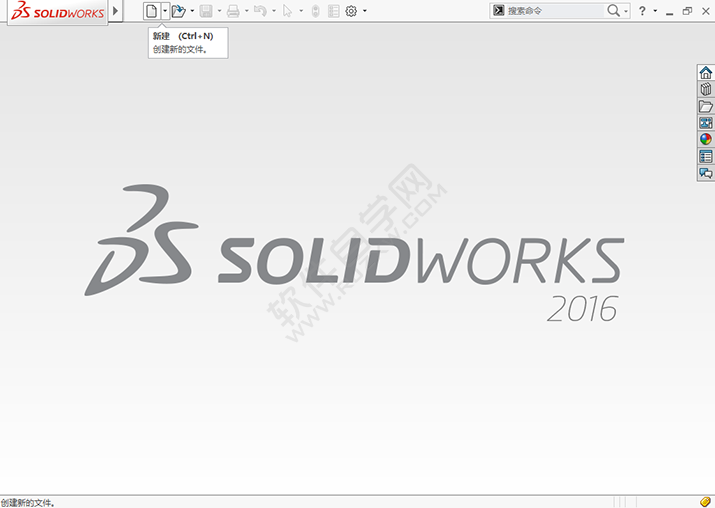Open Appearances color ball tab
This screenshot has width=715, height=508.
click(x=705, y=140)
